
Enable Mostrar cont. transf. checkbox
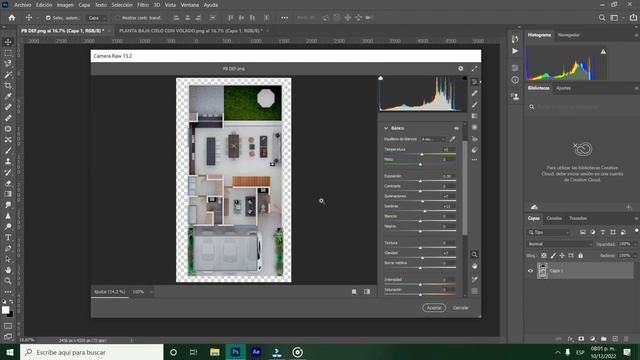pyautogui.click(x=118, y=18)
